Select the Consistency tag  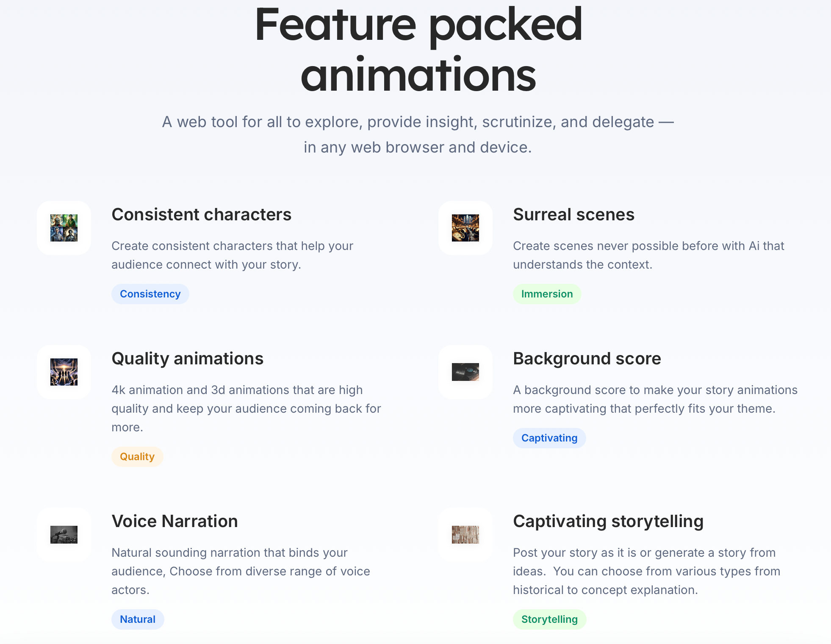pyautogui.click(x=150, y=294)
